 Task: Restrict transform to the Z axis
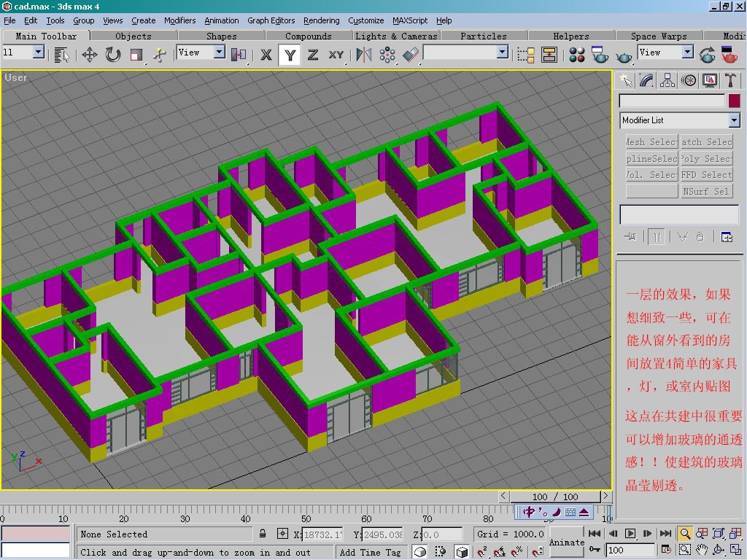coord(313,55)
